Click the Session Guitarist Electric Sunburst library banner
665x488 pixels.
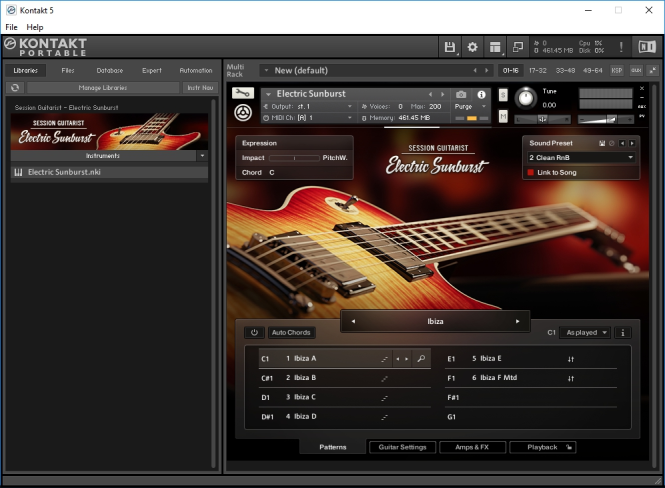click(x=109, y=131)
